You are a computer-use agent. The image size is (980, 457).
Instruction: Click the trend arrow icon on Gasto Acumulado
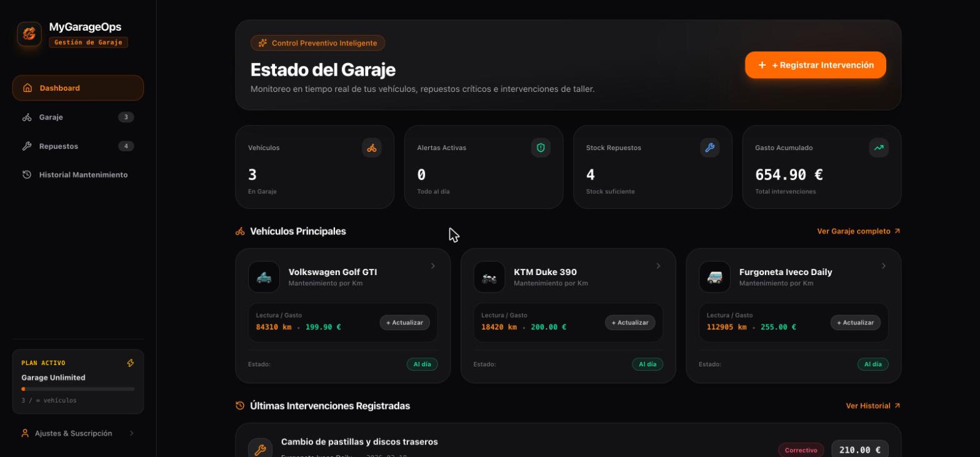(879, 148)
